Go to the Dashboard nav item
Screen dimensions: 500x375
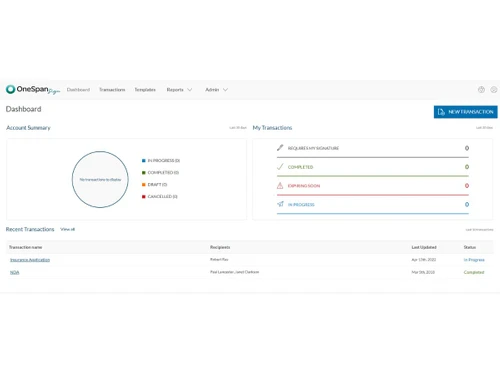click(x=78, y=90)
